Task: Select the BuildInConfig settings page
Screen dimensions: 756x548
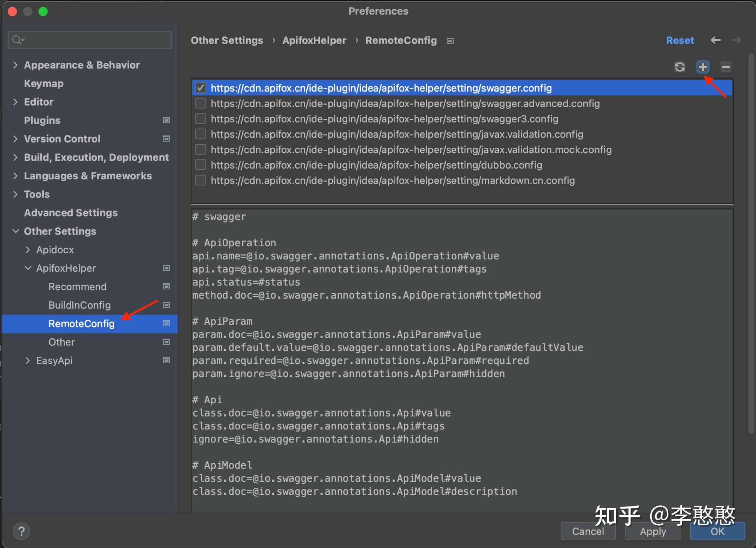Action: (80, 305)
